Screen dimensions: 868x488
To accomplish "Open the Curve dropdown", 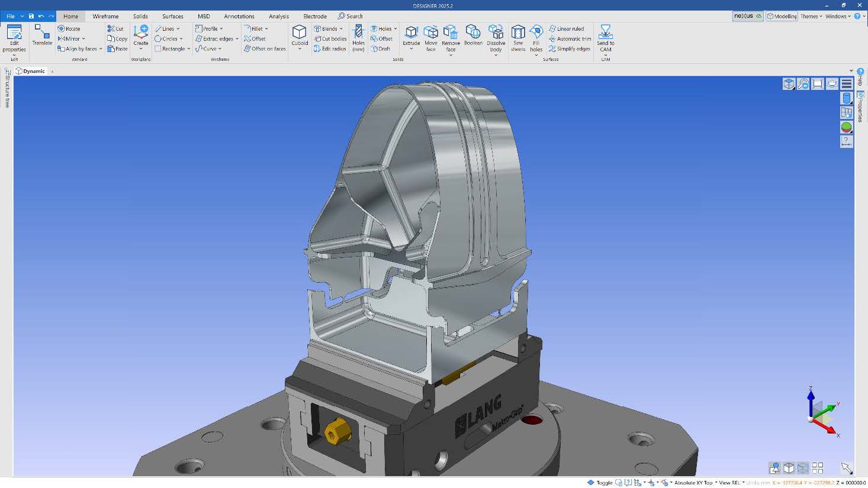I will point(220,49).
